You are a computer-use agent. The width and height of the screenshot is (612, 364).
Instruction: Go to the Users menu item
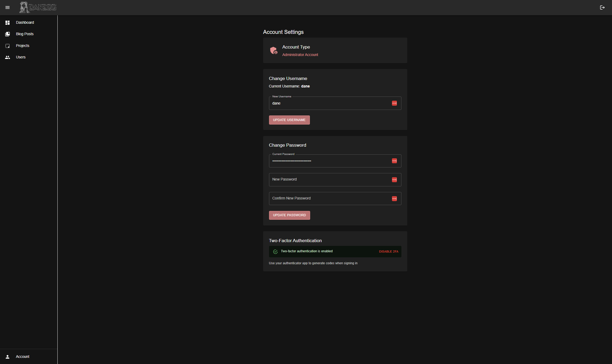pyautogui.click(x=21, y=57)
